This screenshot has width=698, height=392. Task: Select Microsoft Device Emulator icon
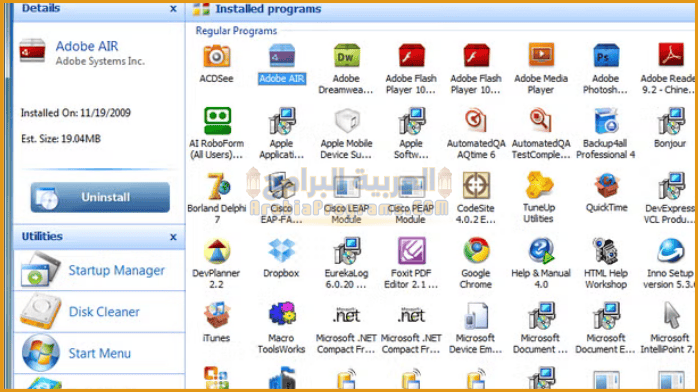coord(476,316)
